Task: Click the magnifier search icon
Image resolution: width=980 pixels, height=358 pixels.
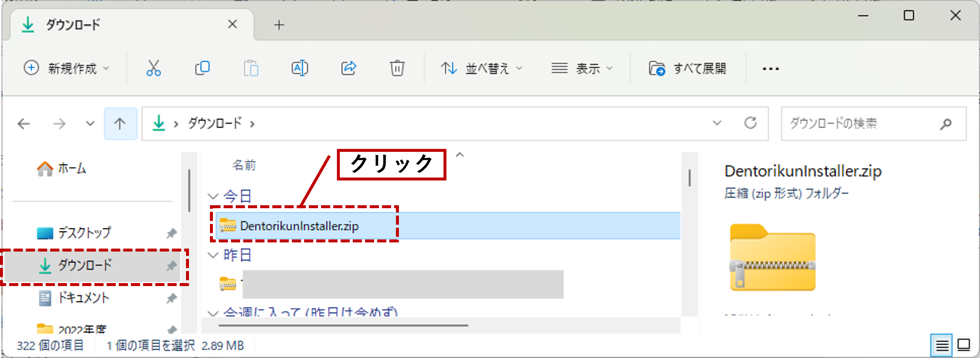Action: [945, 124]
